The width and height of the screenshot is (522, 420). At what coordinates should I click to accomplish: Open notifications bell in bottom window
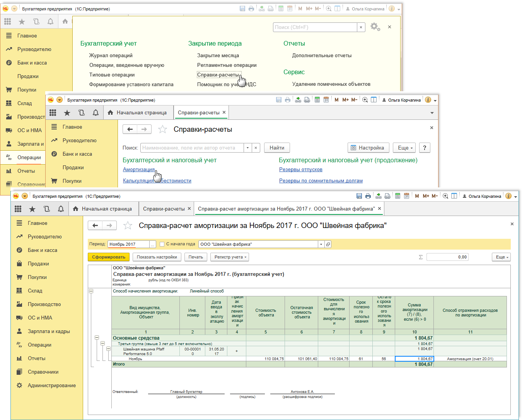click(61, 209)
